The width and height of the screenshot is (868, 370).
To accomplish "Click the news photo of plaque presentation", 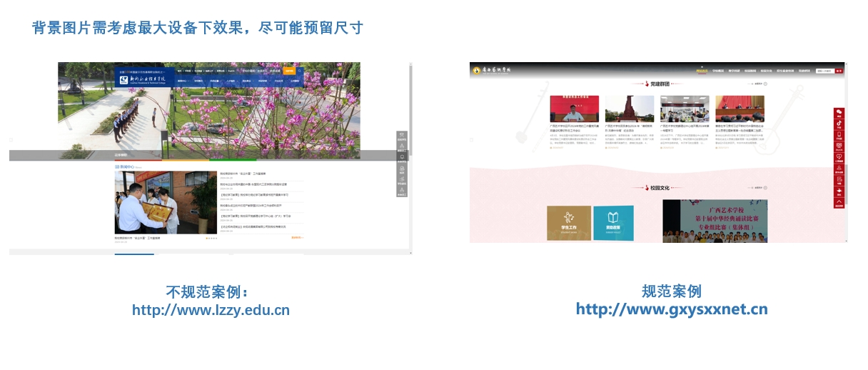I will click(x=155, y=202).
